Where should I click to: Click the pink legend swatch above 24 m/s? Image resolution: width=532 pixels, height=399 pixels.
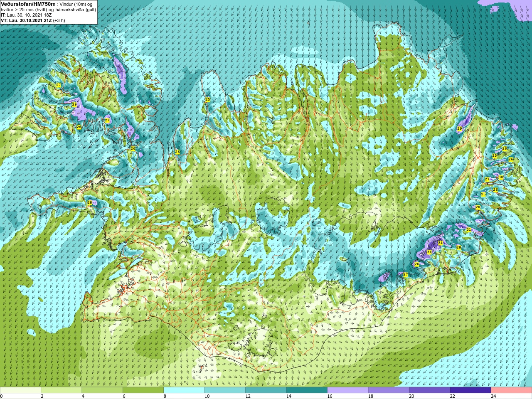click(512, 390)
